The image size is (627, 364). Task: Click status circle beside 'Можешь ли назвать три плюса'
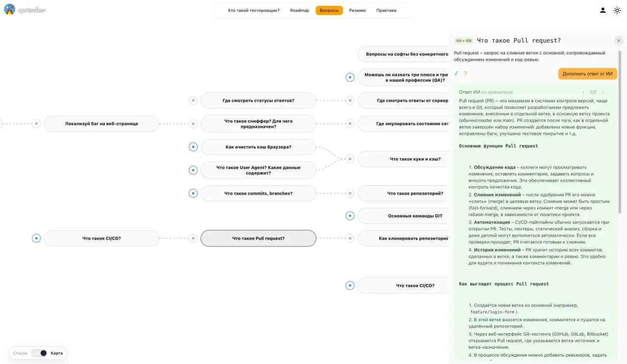pyautogui.click(x=350, y=77)
